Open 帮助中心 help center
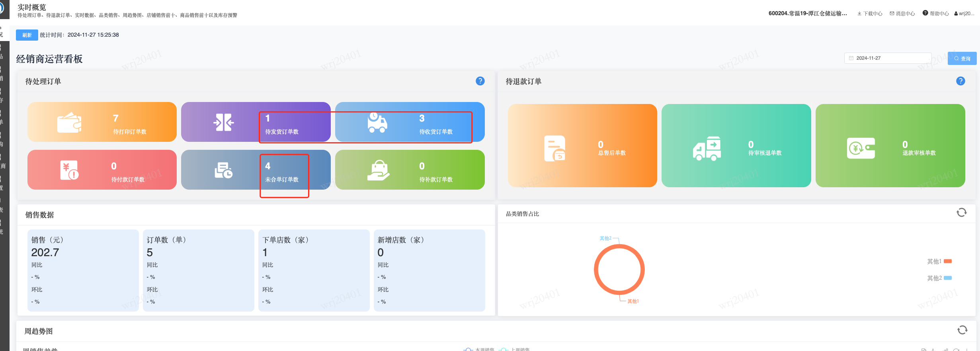 (936, 14)
